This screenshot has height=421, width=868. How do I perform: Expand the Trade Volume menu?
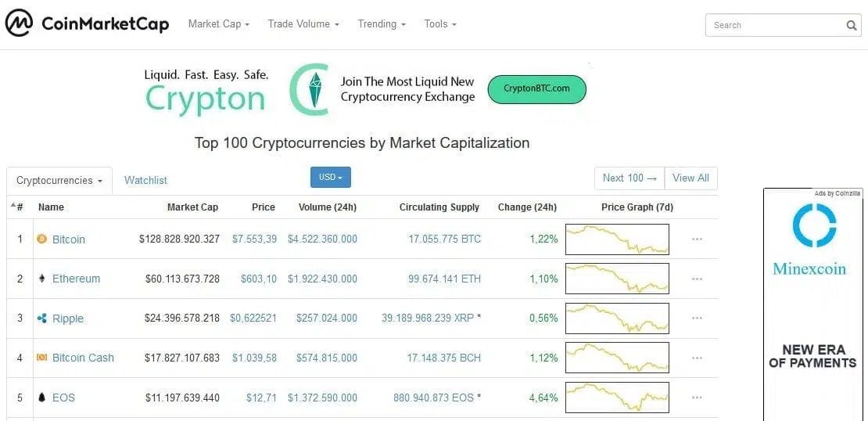click(x=303, y=23)
